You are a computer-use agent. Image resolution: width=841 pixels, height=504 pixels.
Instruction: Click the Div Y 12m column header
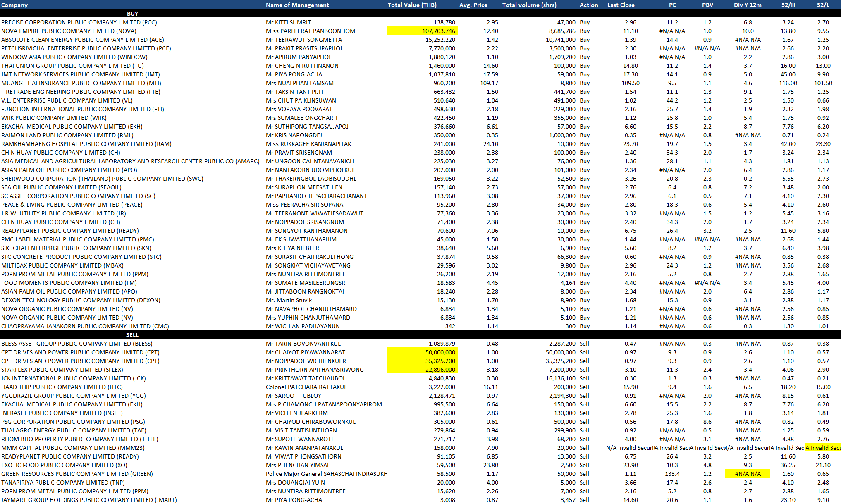coord(748,5)
